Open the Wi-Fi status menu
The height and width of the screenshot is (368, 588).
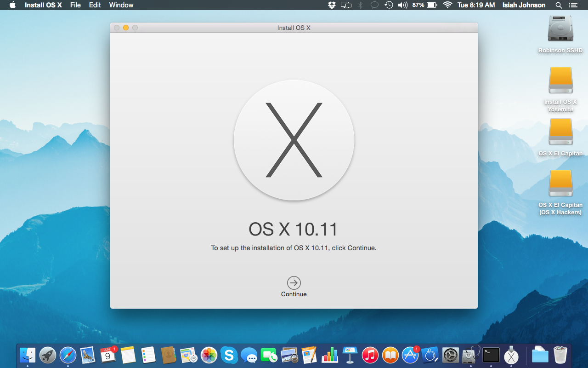coord(447,5)
